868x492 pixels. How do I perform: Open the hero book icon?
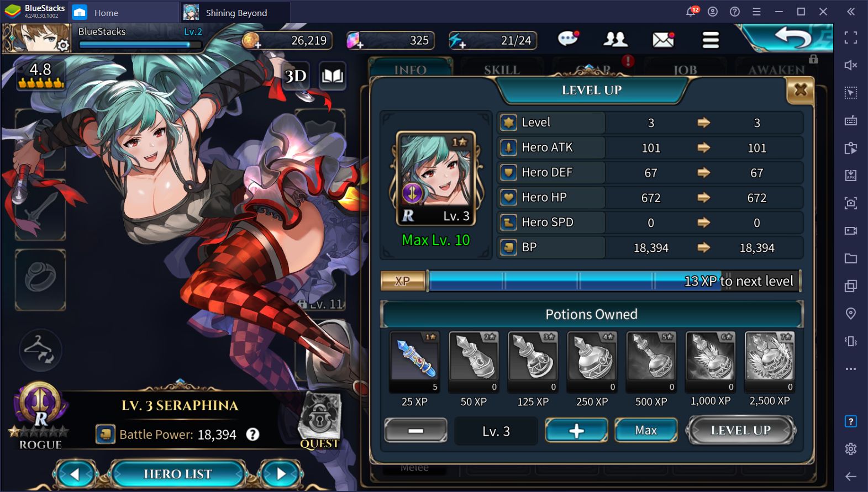tap(333, 76)
